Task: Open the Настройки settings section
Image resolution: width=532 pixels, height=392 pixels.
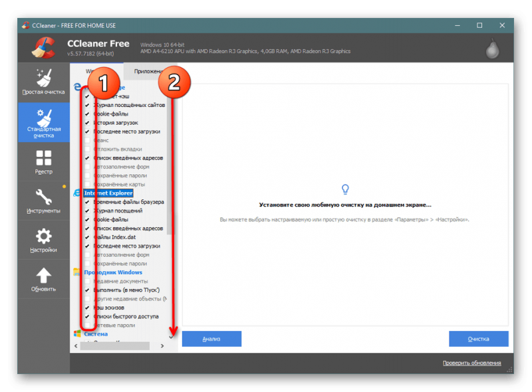Action: coord(43,240)
